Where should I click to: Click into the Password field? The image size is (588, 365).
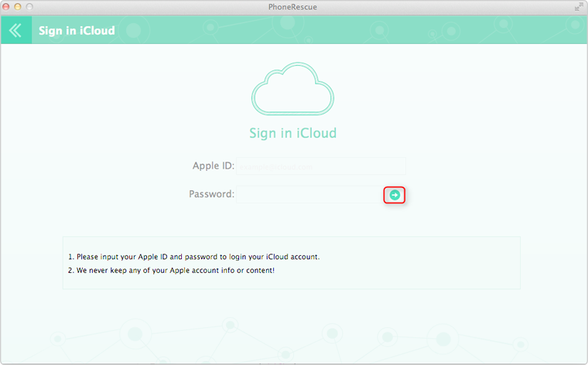tap(309, 195)
